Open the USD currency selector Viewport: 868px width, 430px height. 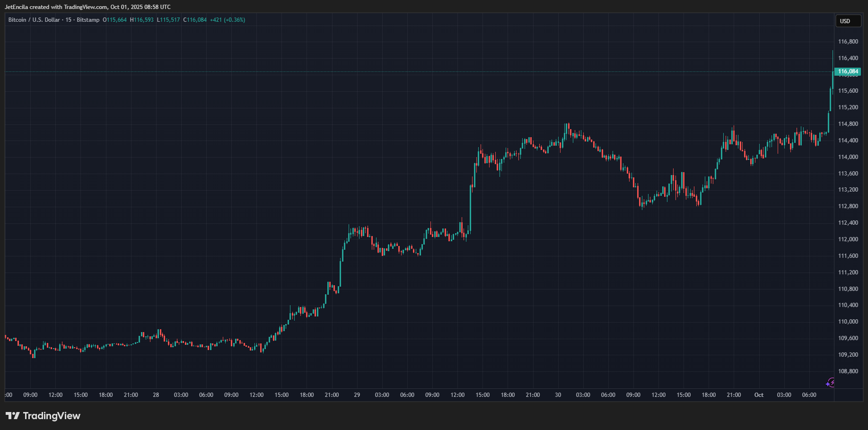pos(847,21)
